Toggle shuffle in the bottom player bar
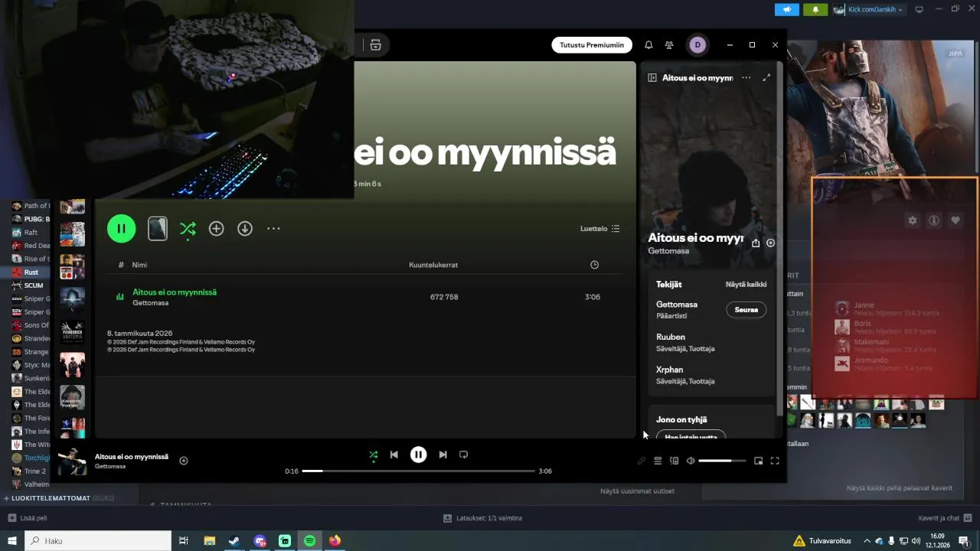Screen dimensions: 980x551 (374, 455)
